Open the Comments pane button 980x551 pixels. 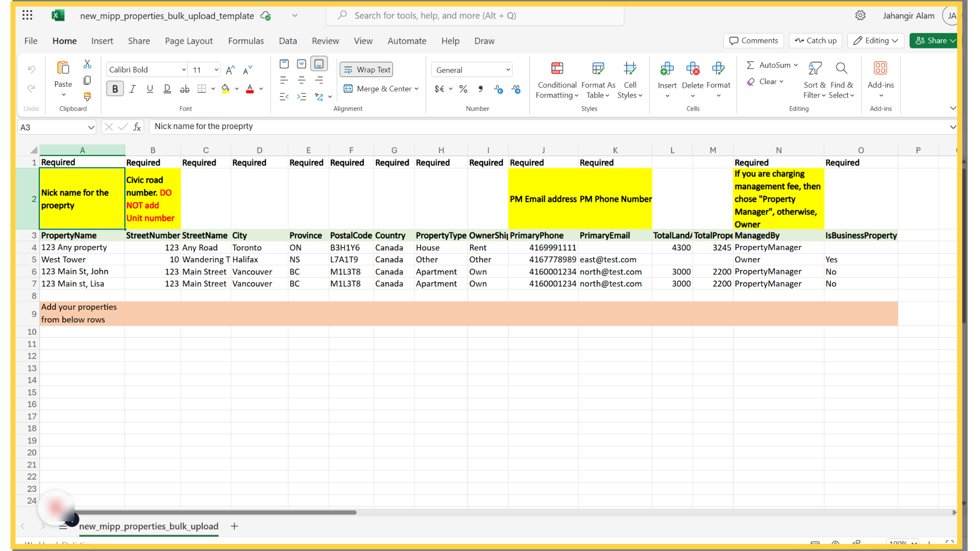754,41
